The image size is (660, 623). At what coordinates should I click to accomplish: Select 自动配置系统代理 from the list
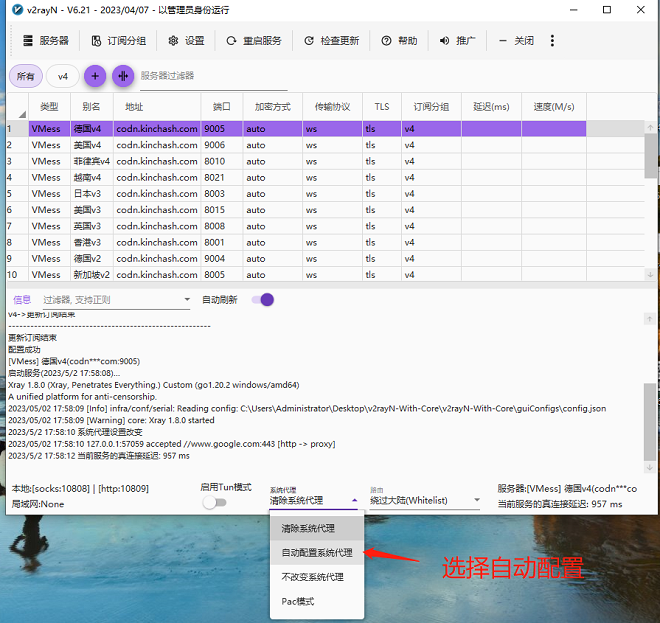point(316,552)
